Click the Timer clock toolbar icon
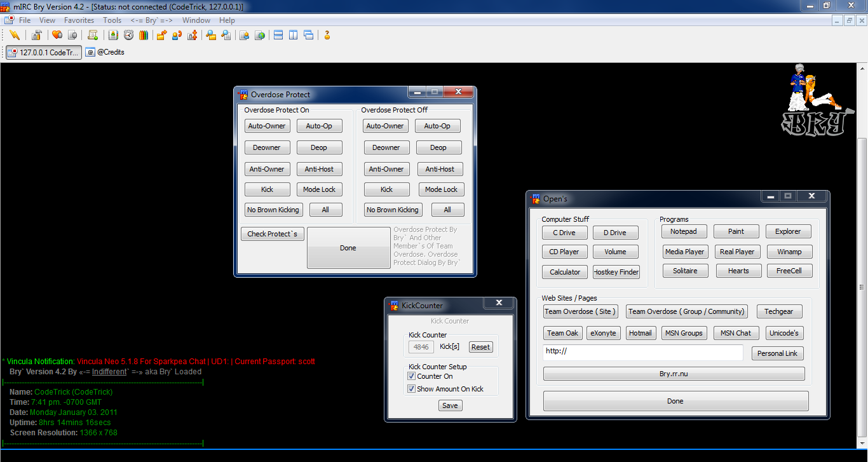The width and height of the screenshot is (868, 462). pyautogui.click(x=128, y=35)
